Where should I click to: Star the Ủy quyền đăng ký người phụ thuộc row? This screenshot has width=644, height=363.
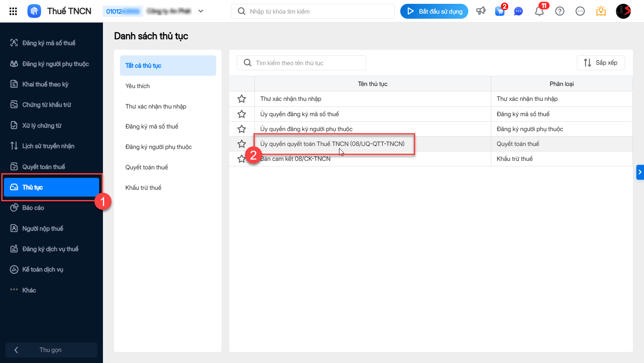[x=242, y=129]
